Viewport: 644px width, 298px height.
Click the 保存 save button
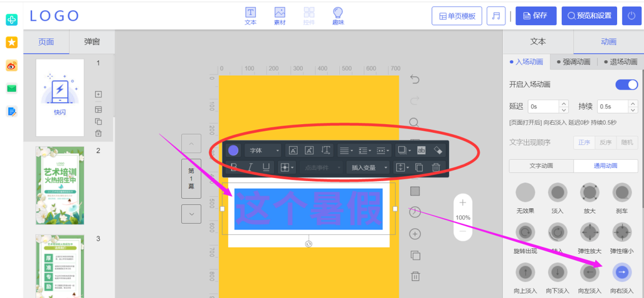535,16
